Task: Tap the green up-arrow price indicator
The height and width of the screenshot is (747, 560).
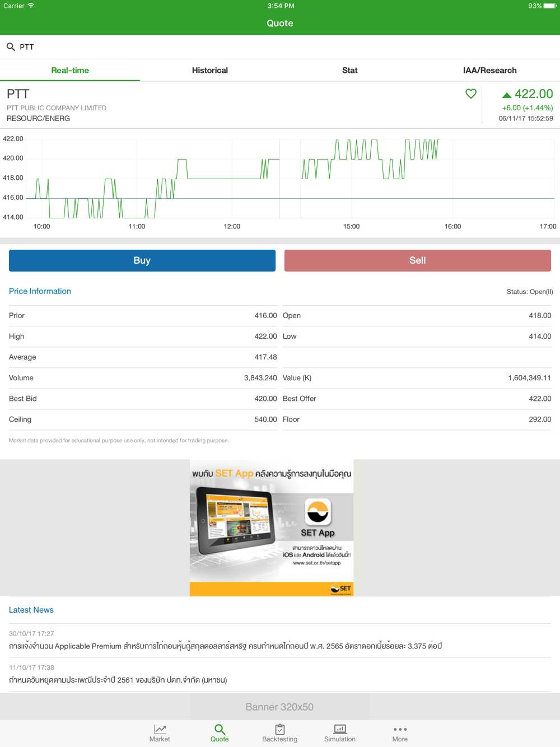Action: 507,95
